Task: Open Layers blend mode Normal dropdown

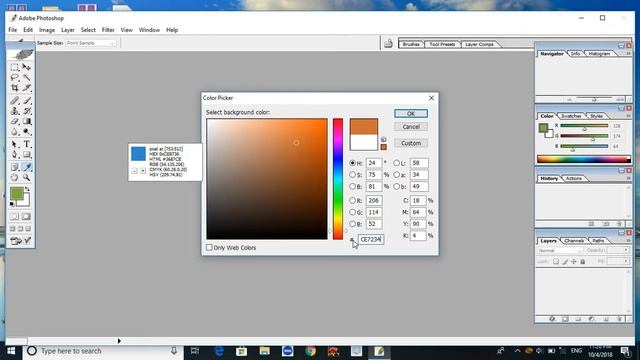Action: tap(560, 250)
